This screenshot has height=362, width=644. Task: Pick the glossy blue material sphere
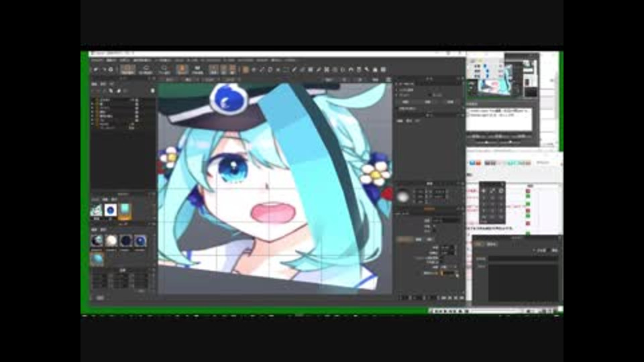click(140, 241)
